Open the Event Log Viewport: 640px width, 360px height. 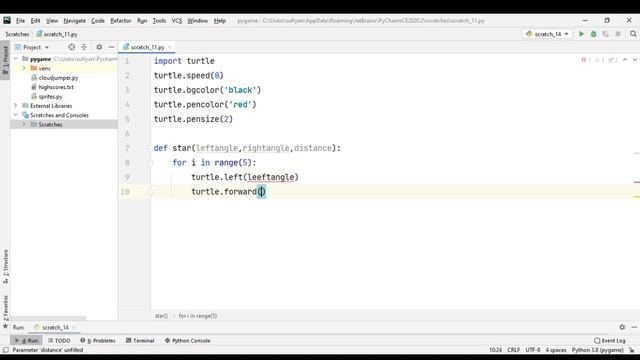pos(610,340)
